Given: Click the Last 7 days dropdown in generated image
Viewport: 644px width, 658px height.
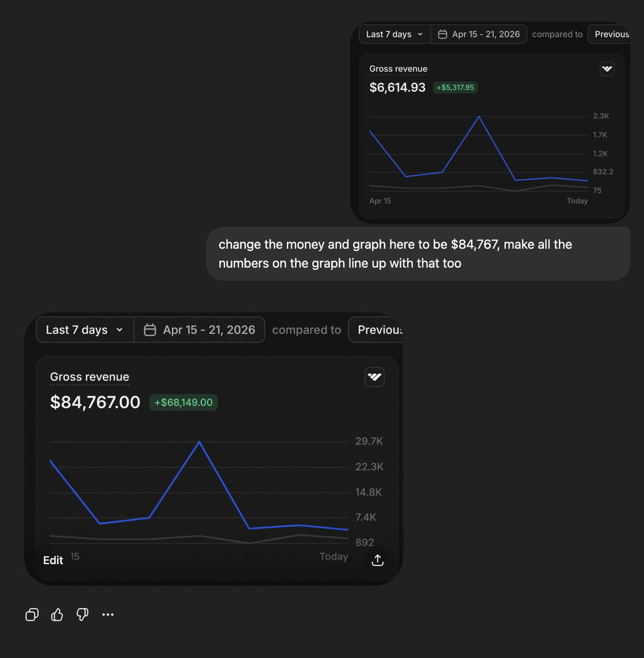Looking at the screenshot, I should [x=85, y=330].
